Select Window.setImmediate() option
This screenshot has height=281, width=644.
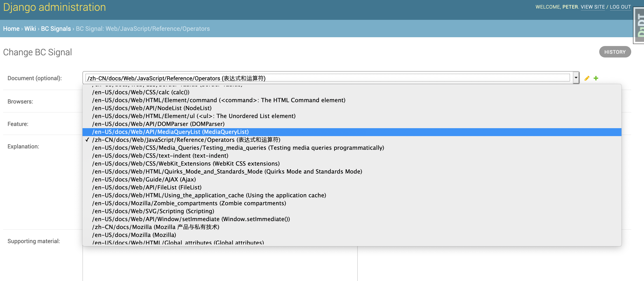[x=352, y=219]
